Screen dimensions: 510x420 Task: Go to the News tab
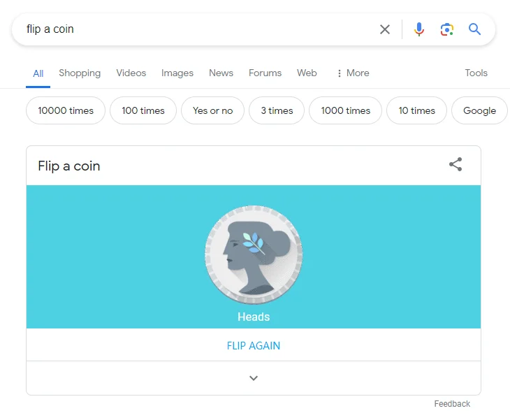point(221,73)
